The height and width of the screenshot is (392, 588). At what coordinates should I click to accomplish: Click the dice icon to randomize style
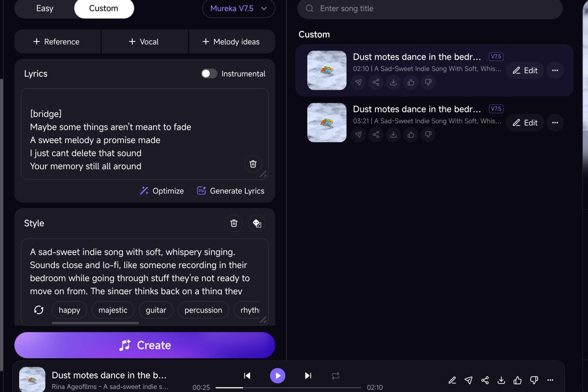[x=257, y=223]
